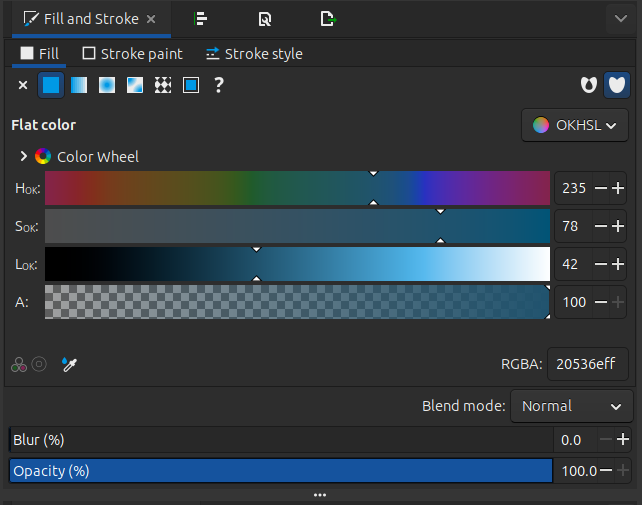Click the Lightness gradient slider
This screenshot has width=642, height=505.
[x=297, y=264]
